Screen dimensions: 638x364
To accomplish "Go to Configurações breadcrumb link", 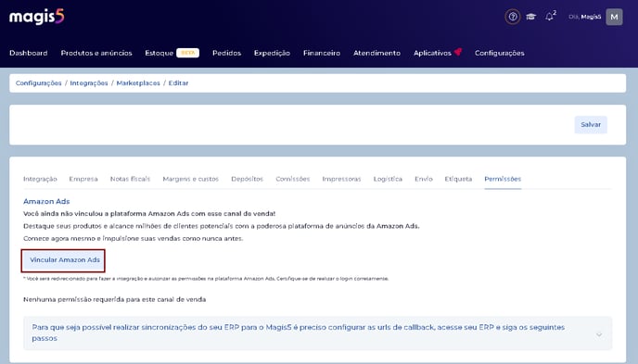I will pos(39,83).
